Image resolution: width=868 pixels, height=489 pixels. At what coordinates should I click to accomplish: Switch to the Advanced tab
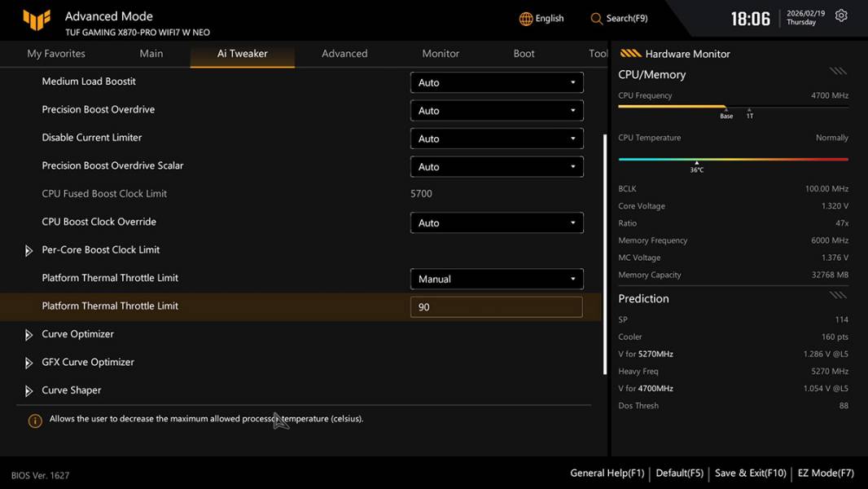344,54
